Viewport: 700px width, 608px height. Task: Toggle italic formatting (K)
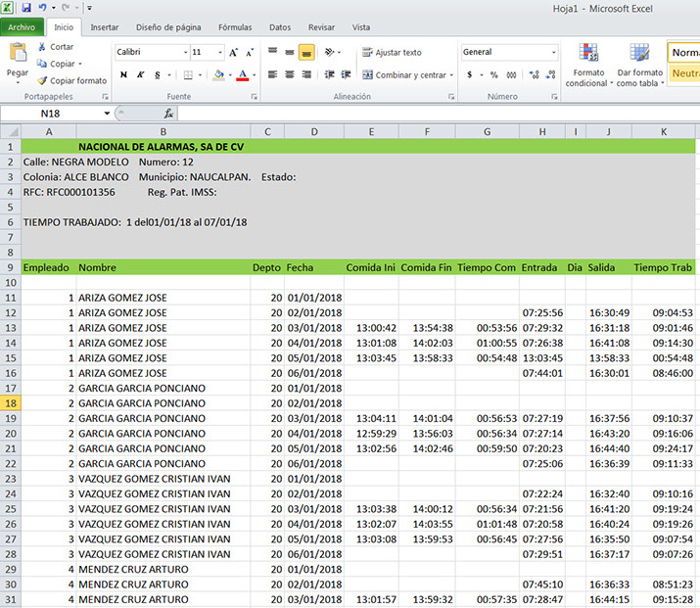141,74
